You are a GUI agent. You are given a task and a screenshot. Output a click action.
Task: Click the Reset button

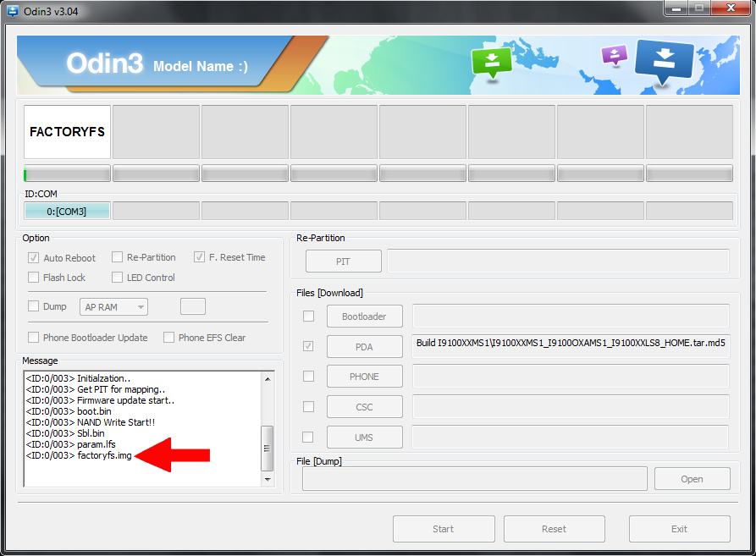(555, 529)
